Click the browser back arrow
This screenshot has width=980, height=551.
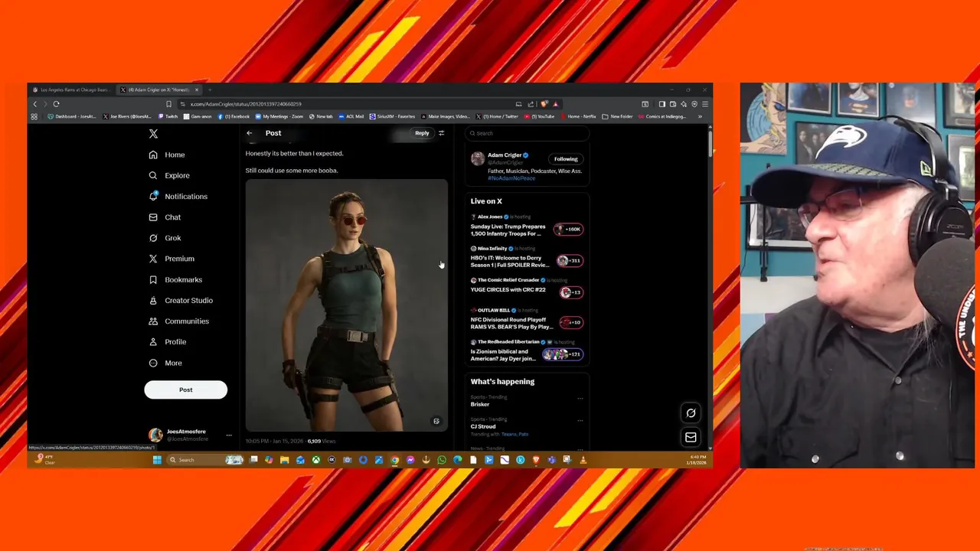tap(34, 104)
